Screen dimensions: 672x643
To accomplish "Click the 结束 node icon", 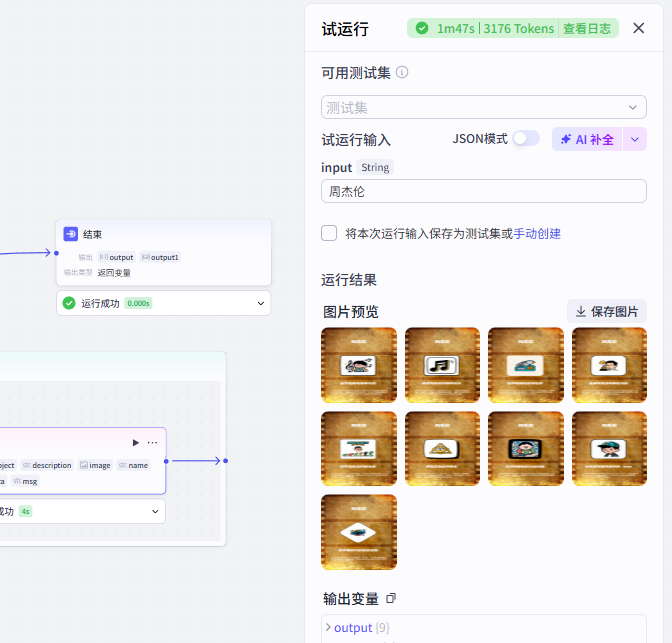I will coord(71,234).
